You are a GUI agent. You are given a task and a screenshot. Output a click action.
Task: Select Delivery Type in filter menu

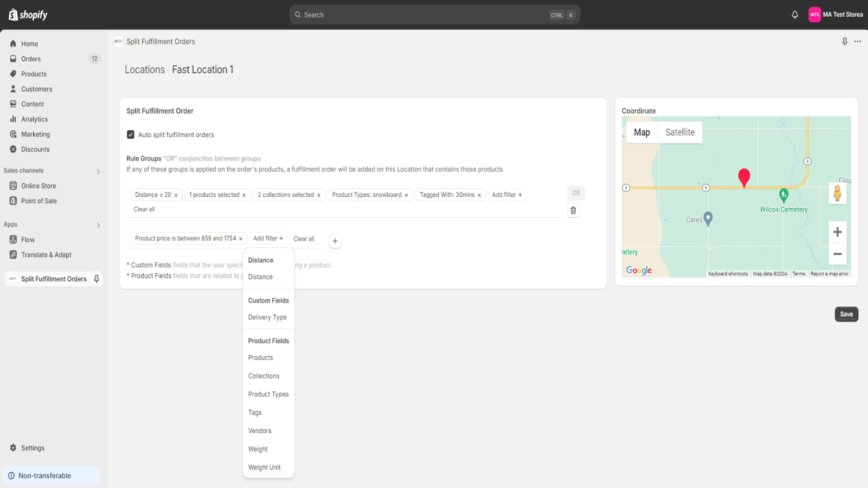coord(267,317)
